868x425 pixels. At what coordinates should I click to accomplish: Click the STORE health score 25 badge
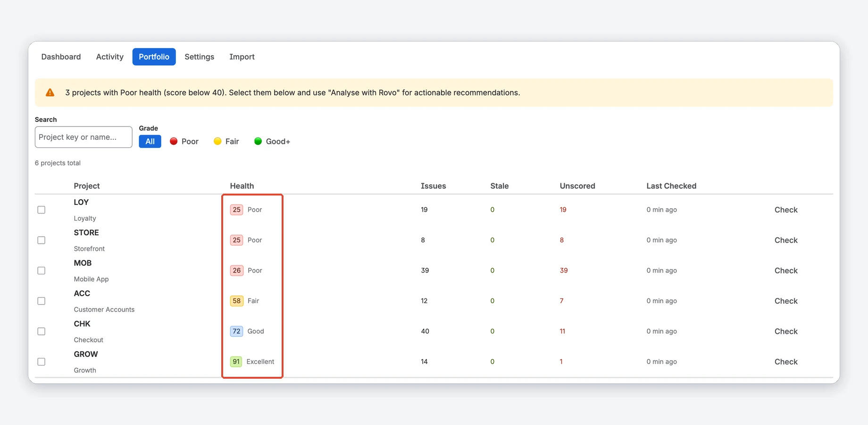click(237, 240)
